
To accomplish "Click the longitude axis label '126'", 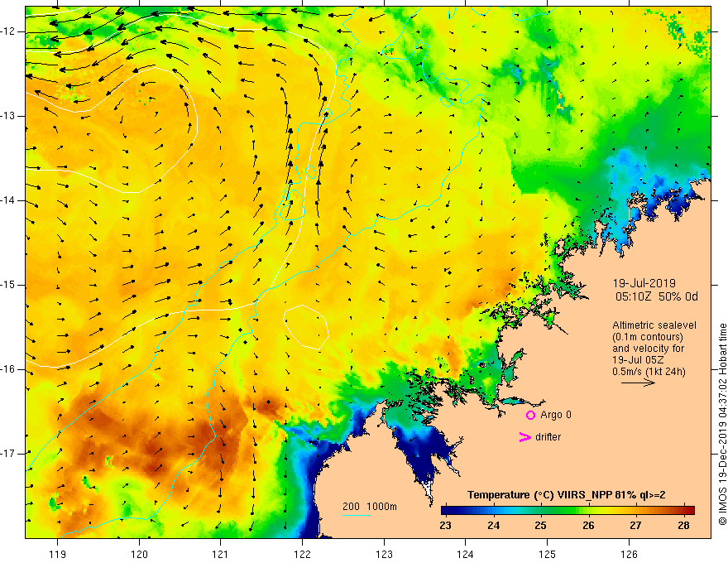I will coord(629,554).
